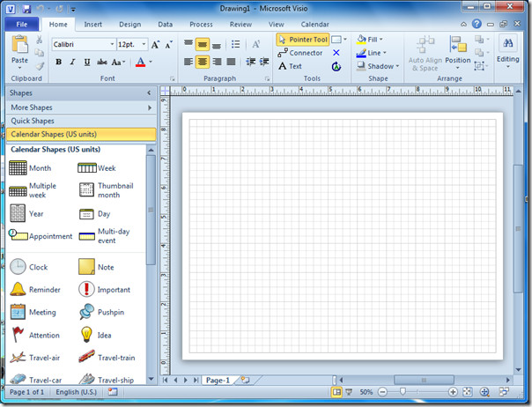Decrease paragraph indent
The image size is (532, 407).
pyautogui.click(x=250, y=62)
